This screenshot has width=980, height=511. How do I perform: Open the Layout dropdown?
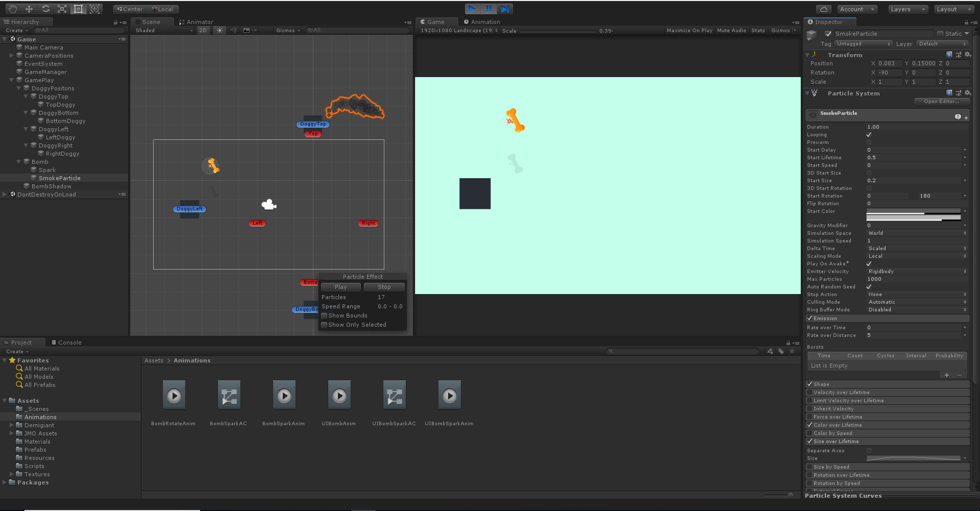954,9
